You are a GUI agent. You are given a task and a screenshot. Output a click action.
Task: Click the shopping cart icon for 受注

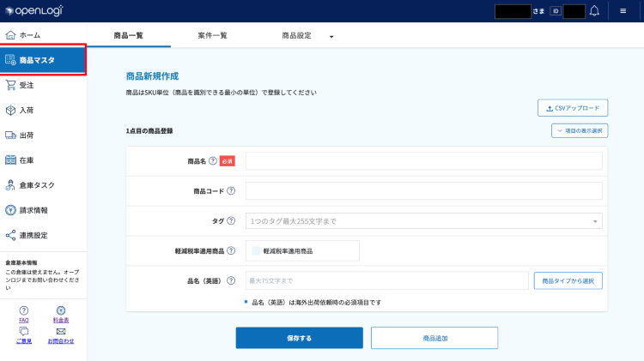pos(10,85)
